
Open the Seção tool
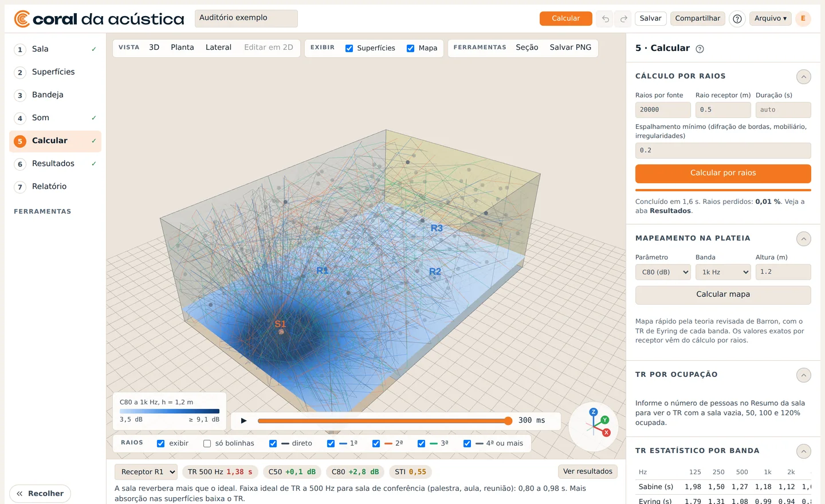pyautogui.click(x=527, y=48)
